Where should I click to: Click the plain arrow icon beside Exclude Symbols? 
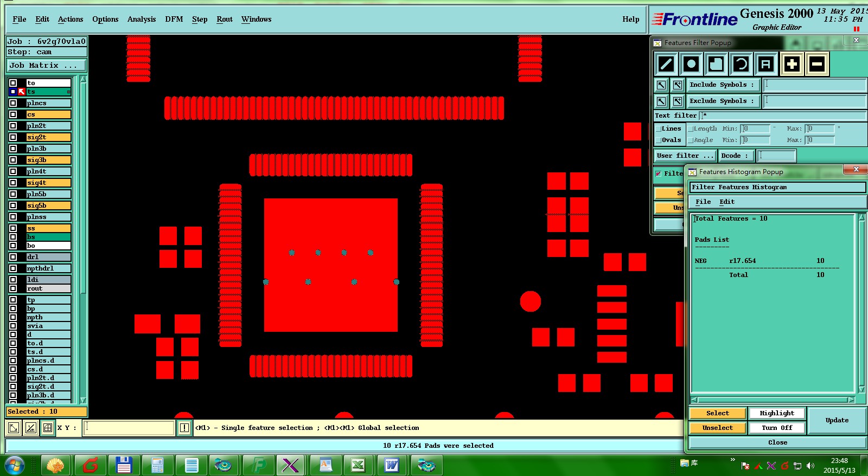tap(661, 101)
